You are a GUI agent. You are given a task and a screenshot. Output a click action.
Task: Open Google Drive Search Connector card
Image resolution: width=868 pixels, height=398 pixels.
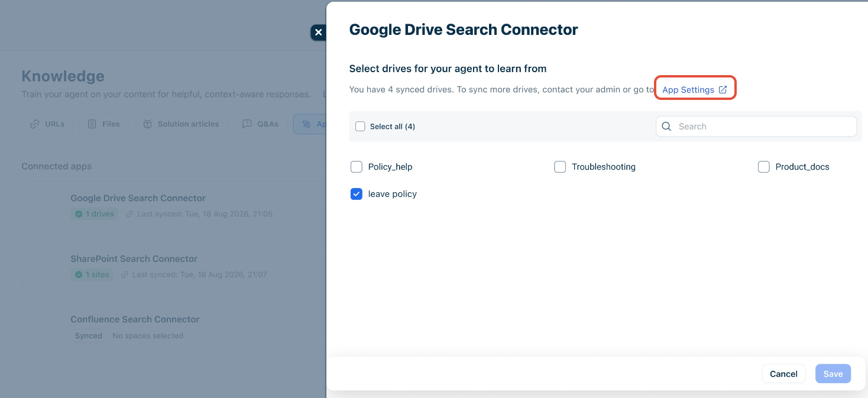174,205
